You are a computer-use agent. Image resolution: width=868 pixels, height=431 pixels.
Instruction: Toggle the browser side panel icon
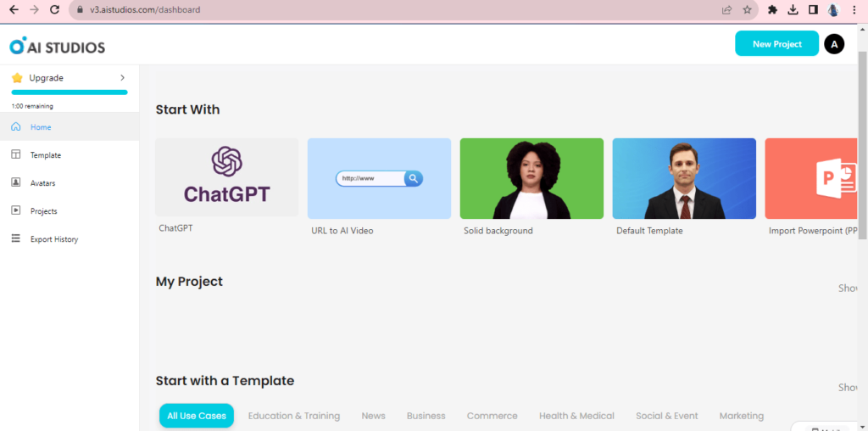click(x=813, y=10)
